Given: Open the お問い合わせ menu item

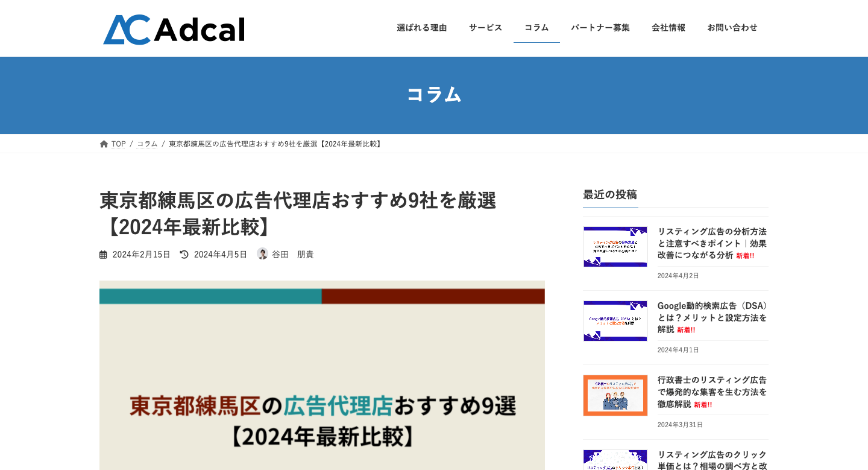Looking at the screenshot, I should coord(732,27).
